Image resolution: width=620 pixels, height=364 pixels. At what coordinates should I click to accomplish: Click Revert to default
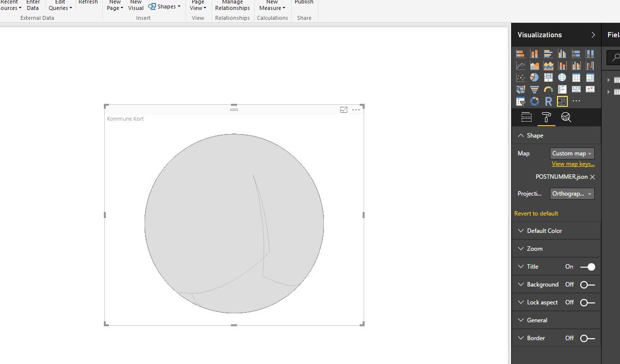536,214
